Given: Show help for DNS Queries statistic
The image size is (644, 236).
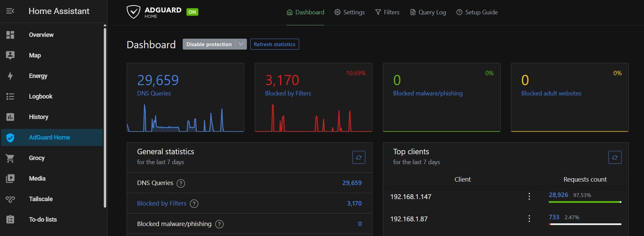Looking at the screenshot, I should pyautogui.click(x=181, y=183).
